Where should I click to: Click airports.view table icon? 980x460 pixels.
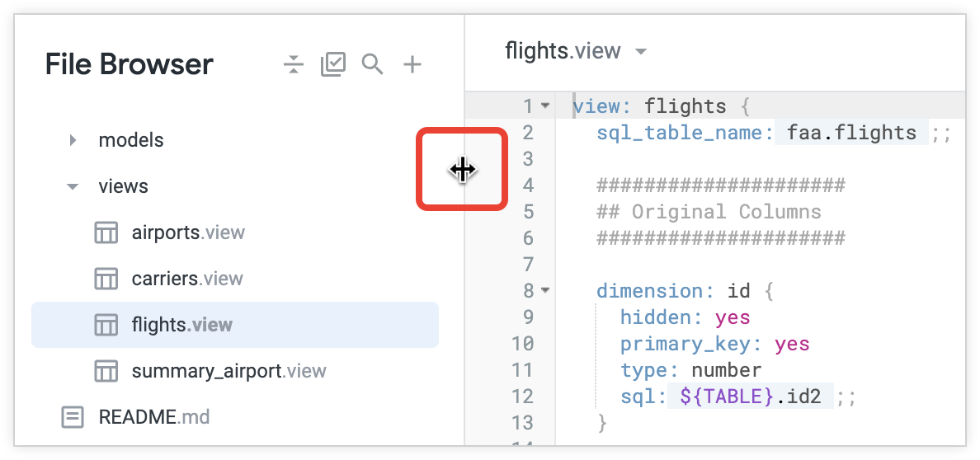[106, 233]
